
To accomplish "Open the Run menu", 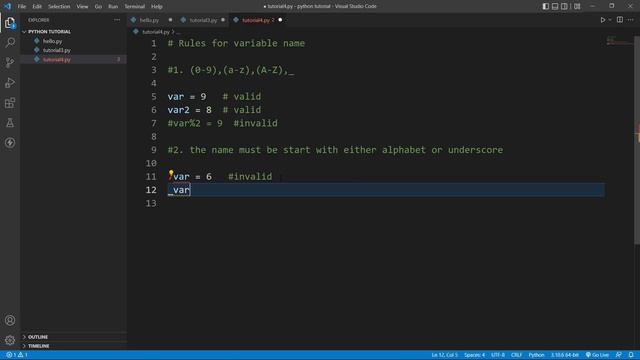I will click(113, 6).
